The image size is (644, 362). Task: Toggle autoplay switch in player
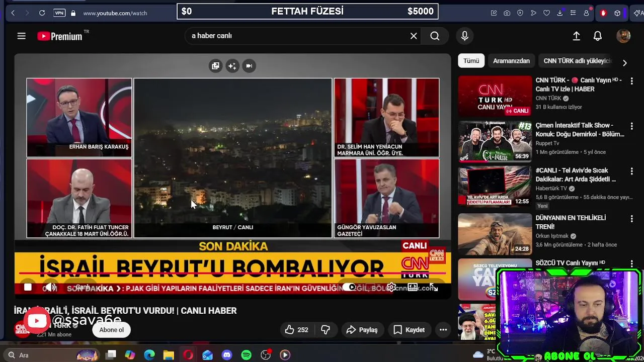(349, 287)
